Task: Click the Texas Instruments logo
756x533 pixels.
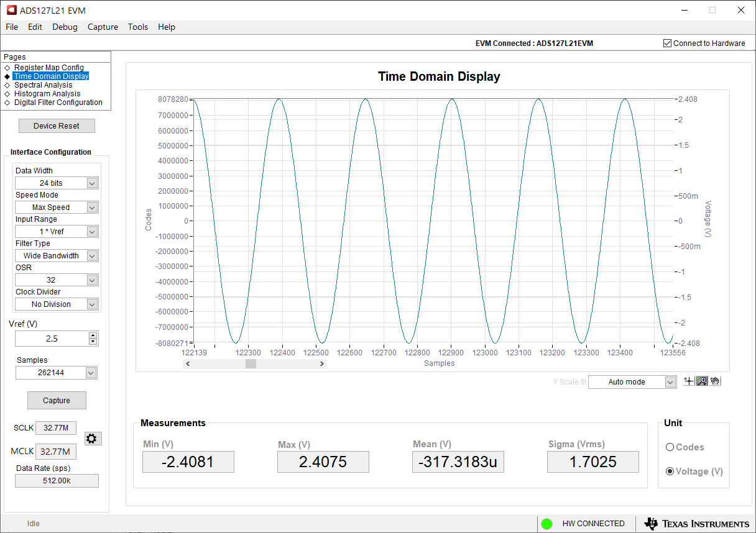Action: tap(697, 524)
